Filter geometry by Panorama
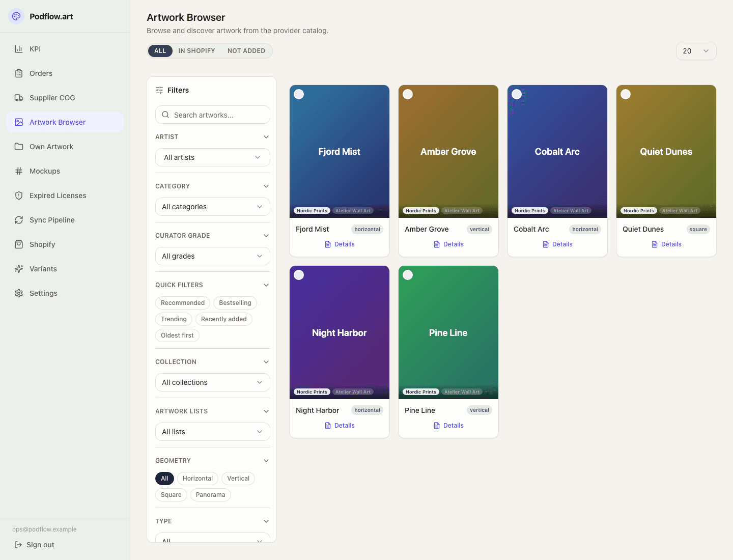This screenshot has width=733, height=560. tap(210, 495)
